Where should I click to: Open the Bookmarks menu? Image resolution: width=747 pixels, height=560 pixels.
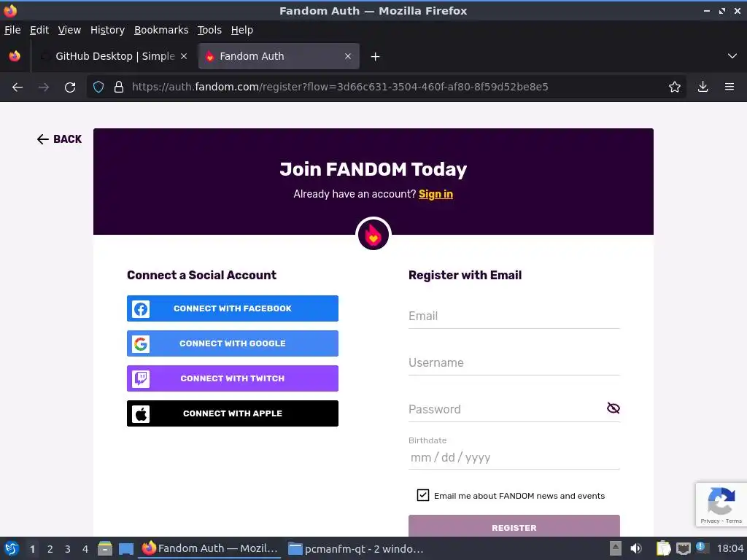161,30
